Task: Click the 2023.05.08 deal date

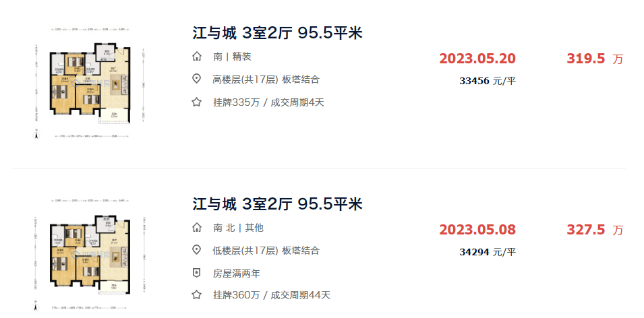Action: [477, 230]
